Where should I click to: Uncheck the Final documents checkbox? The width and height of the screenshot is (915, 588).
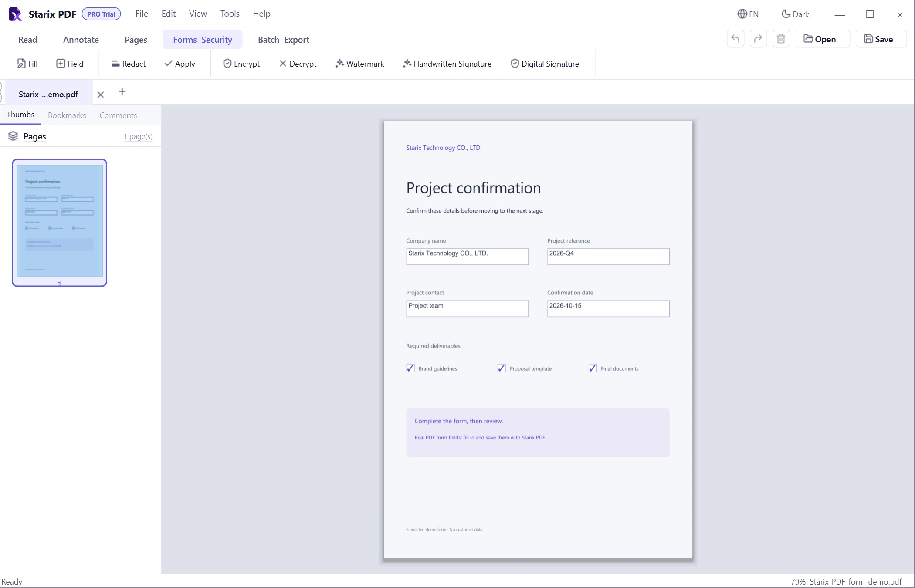click(x=593, y=368)
